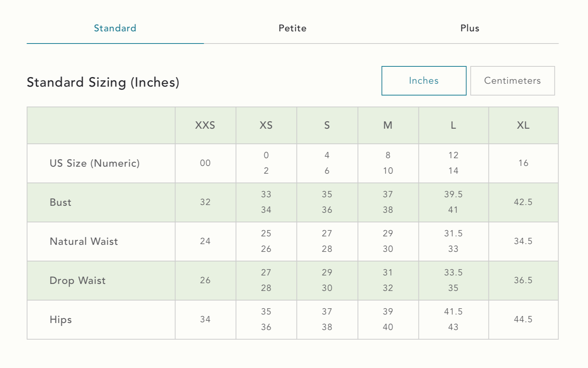Click the Drop Waist row label

[77, 281]
